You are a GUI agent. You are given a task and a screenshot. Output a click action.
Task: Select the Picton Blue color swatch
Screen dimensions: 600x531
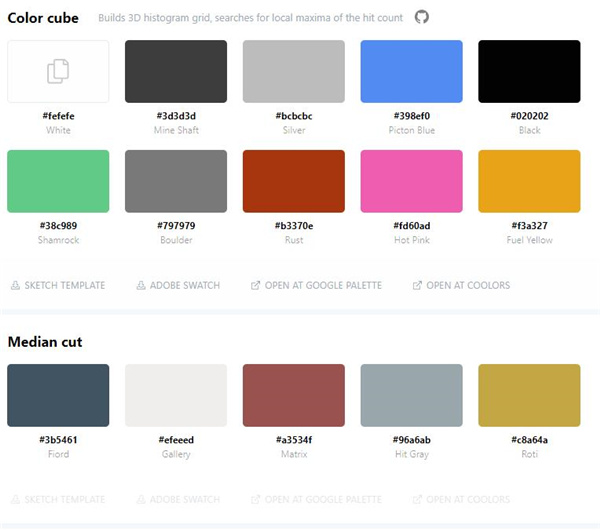point(411,71)
